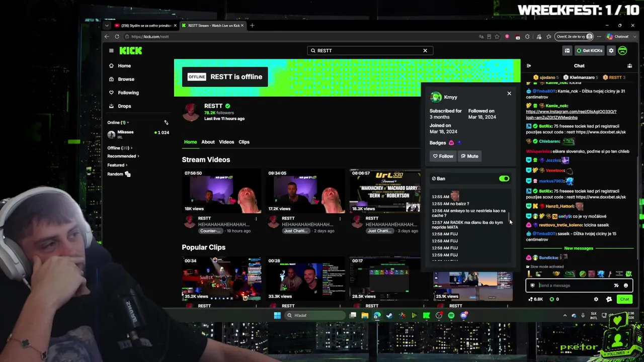The width and height of the screenshot is (644, 362).
Task: Click the Get KICKs button
Action: pyautogui.click(x=589, y=51)
